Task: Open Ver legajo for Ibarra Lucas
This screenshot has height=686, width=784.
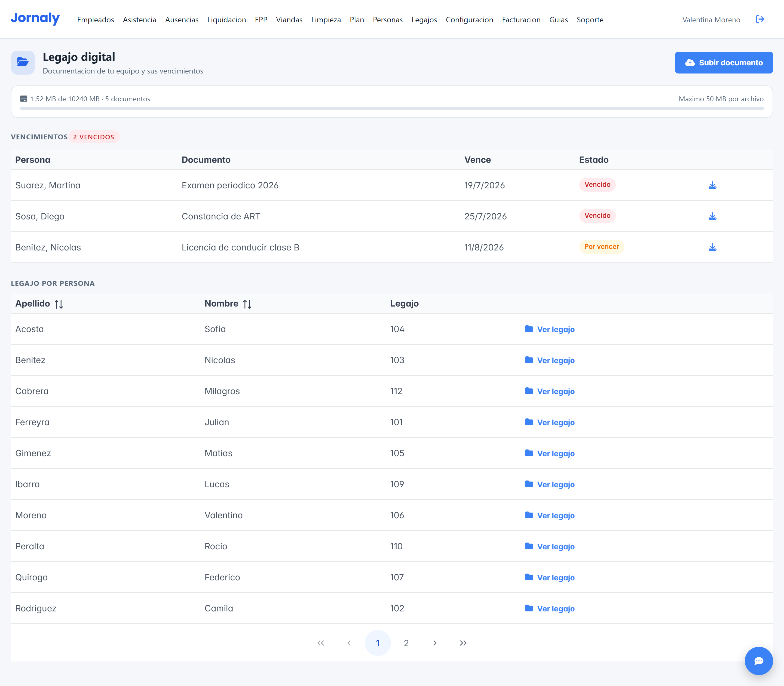Action: [x=550, y=484]
